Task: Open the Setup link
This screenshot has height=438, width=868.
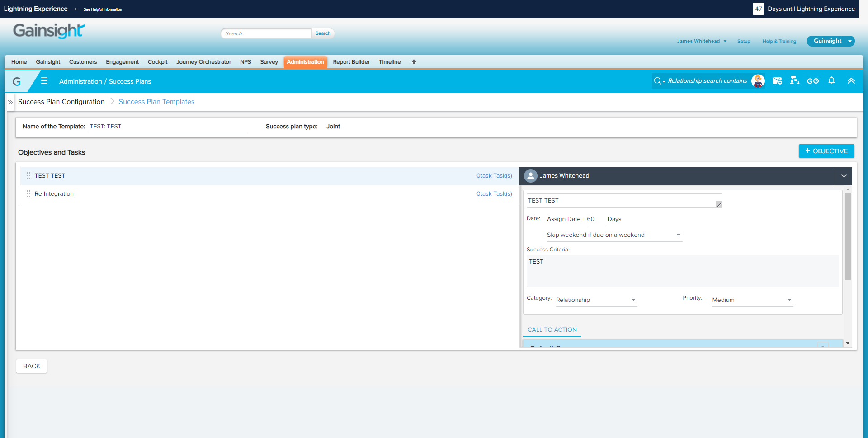Action: pos(744,42)
